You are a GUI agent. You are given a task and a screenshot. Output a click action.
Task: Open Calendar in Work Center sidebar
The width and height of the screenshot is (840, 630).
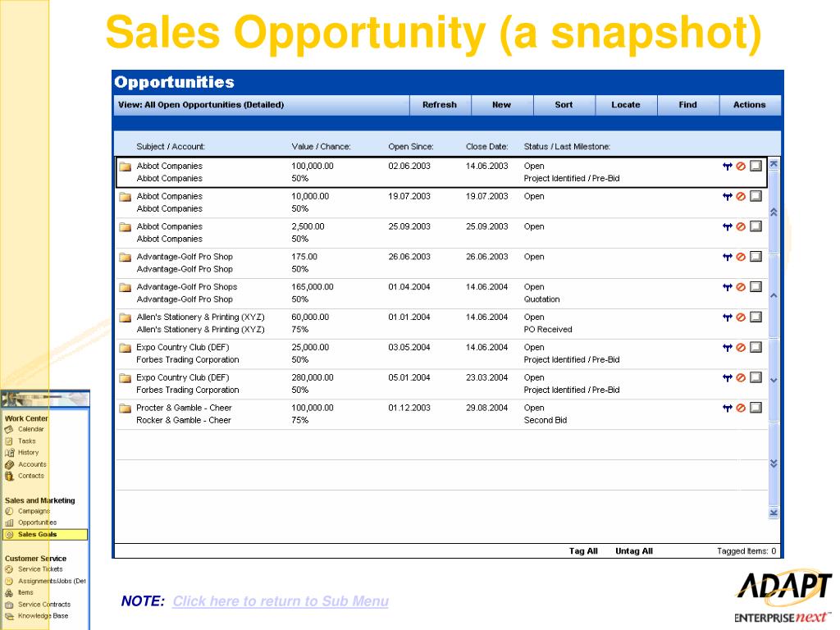tap(30, 429)
